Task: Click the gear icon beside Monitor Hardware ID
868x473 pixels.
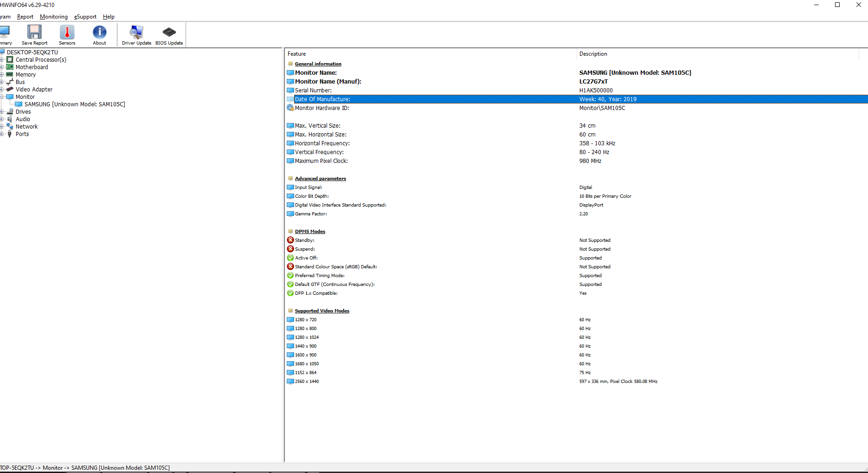Action: (290, 108)
